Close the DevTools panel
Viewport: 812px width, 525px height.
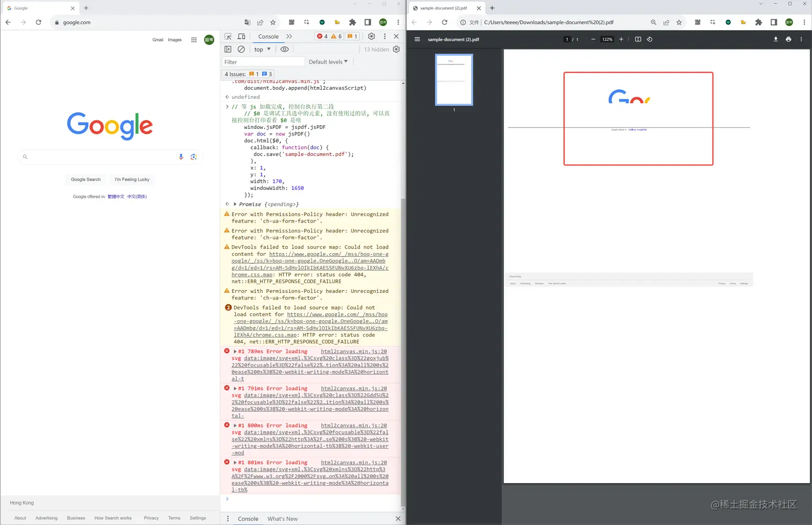(x=396, y=37)
